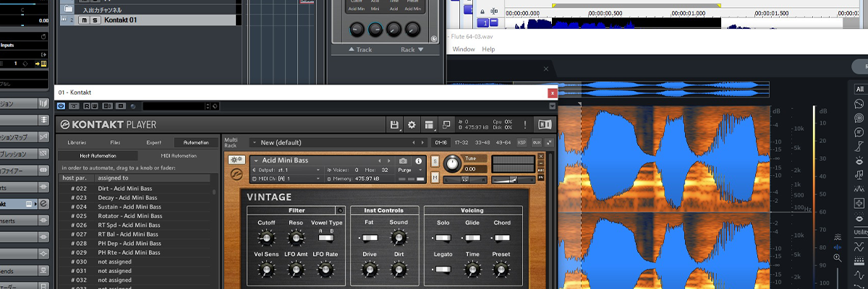Solo the Kontakt 01 track
This screenshot has height=289, width=868.
pyautogui.click(x=95, y=20)
